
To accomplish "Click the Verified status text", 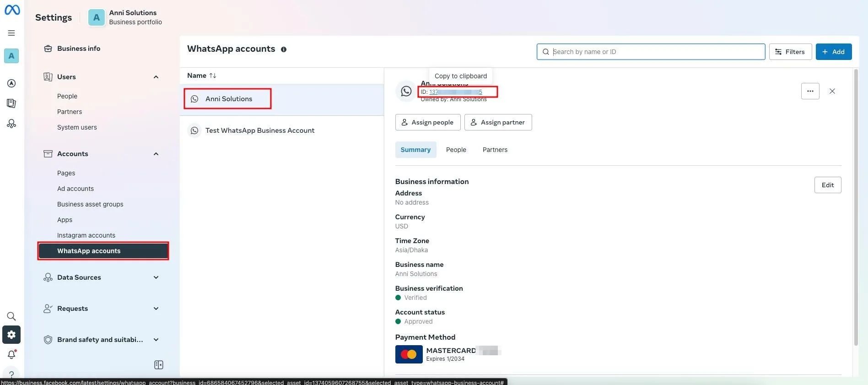I will (415, 298).
